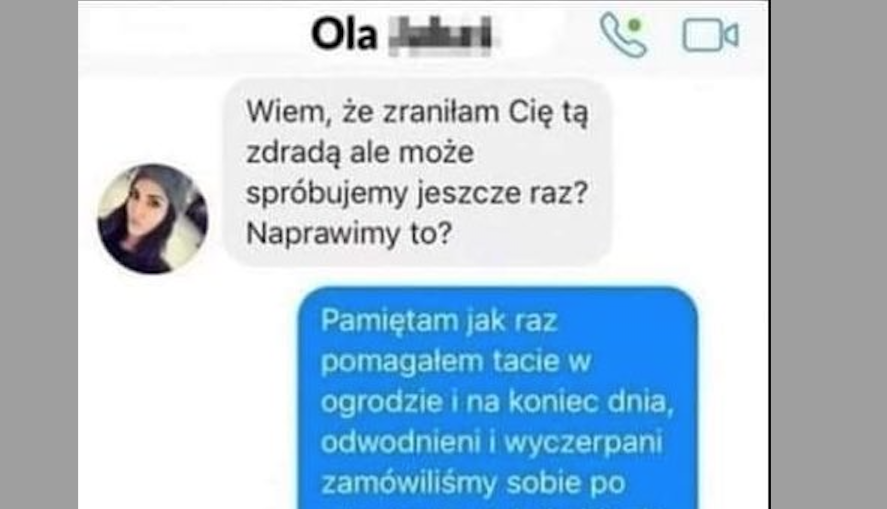Click the line "Wiem, że zraniłam Cię tą"
Screen dimensions: 887x509
(x=417, y=112)
